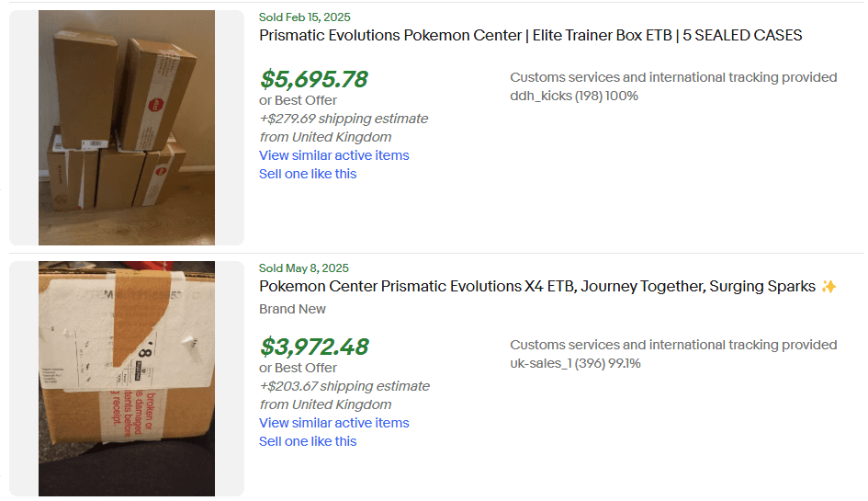
Task: Click or Best Offer under $3,972.48
Action: coord(298,368)
